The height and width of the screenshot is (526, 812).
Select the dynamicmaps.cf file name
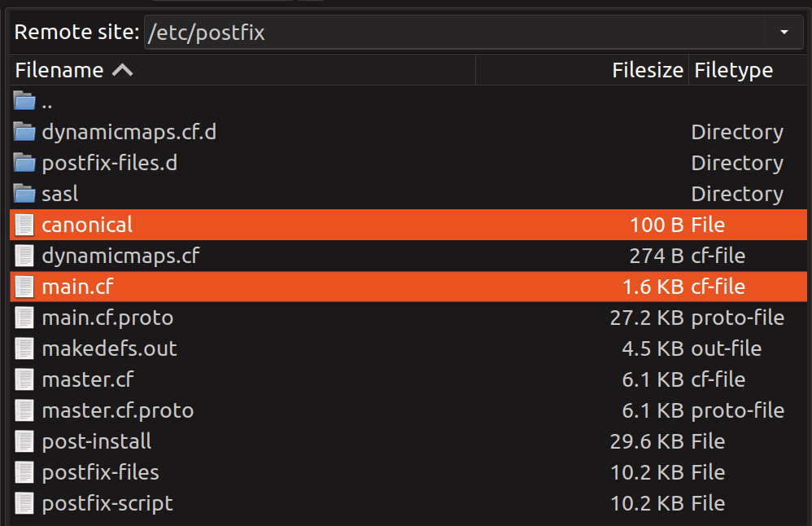click(x=120, y=256)
